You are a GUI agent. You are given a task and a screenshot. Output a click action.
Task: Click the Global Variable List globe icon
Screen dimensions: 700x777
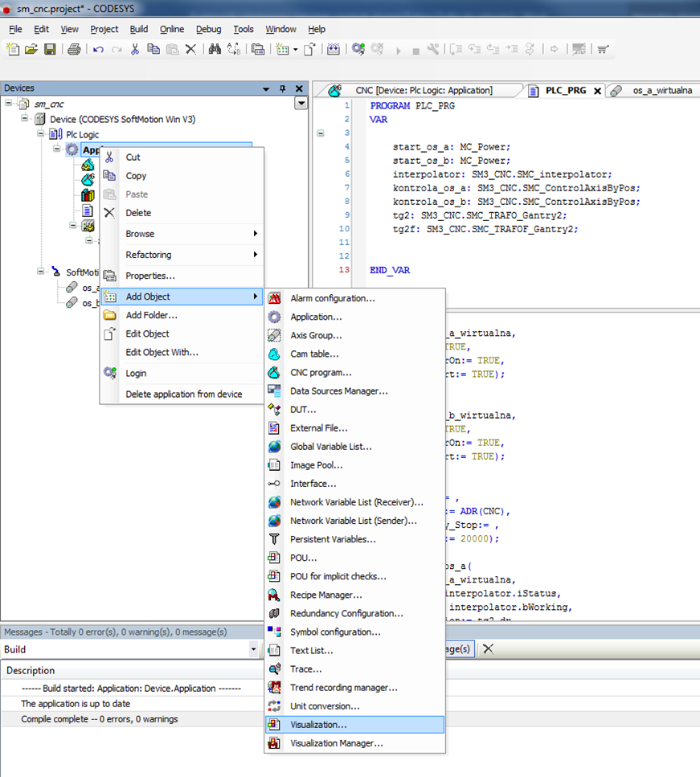pos(274,447)
